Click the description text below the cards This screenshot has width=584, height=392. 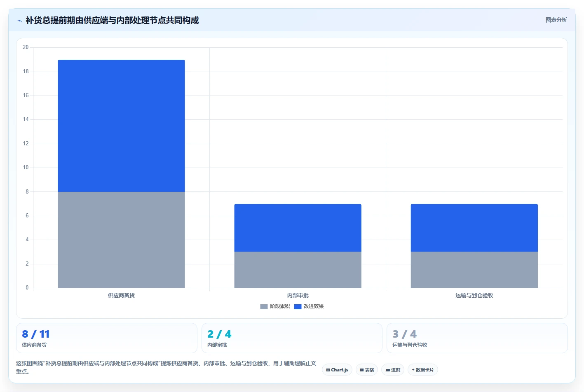click(x=166, y=367)
